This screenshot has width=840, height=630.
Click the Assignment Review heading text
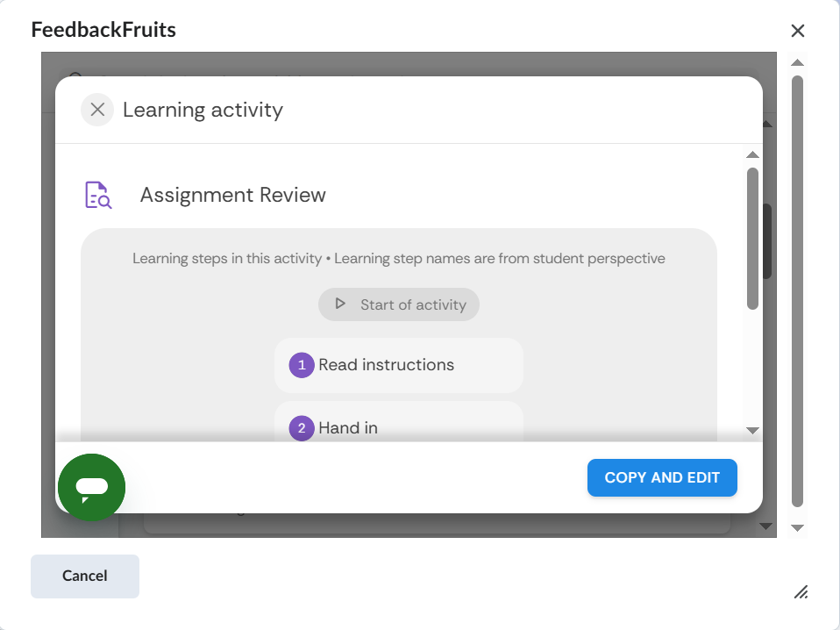coord(233,195)
